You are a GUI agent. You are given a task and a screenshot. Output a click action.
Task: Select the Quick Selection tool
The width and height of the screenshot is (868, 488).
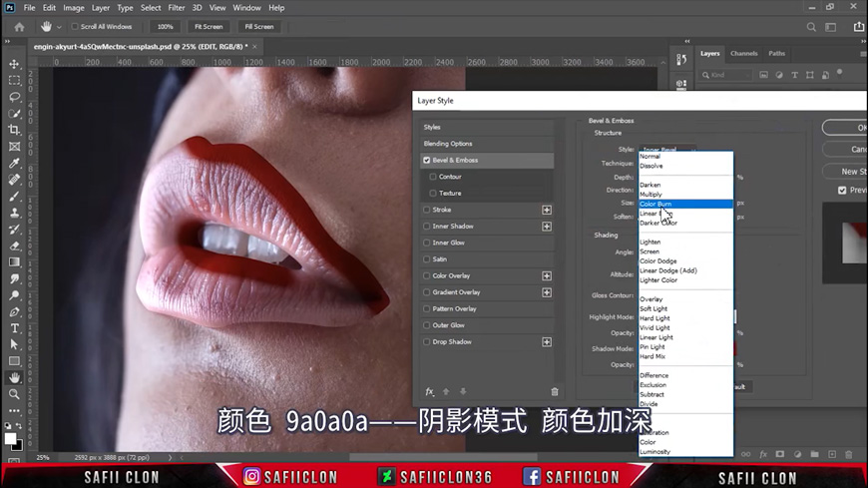[14, 114]
